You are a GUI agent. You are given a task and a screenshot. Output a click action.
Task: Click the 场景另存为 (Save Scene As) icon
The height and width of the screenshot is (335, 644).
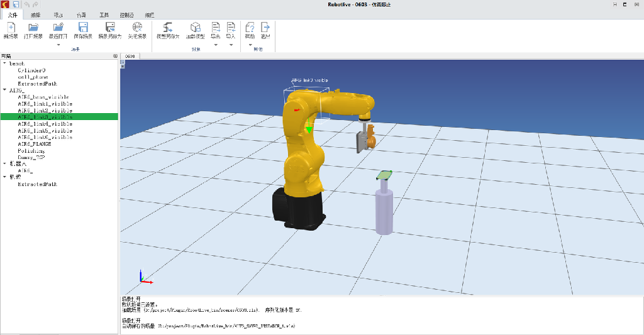coord(110,29)
